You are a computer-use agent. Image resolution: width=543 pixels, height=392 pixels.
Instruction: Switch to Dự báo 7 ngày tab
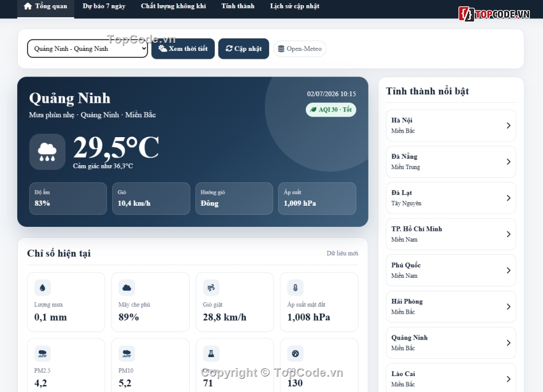pyautogui.click(x=104, y=6)
